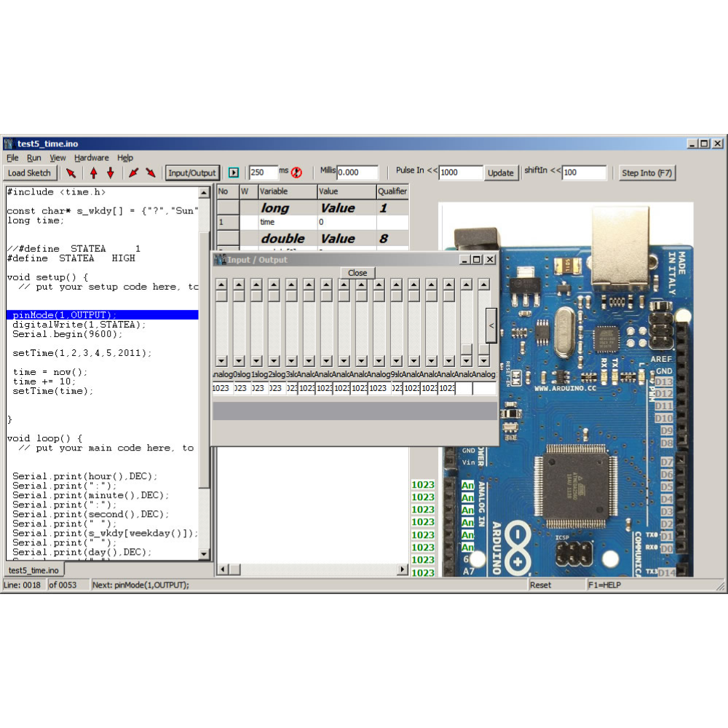Click the Load Sketch button

29,173
